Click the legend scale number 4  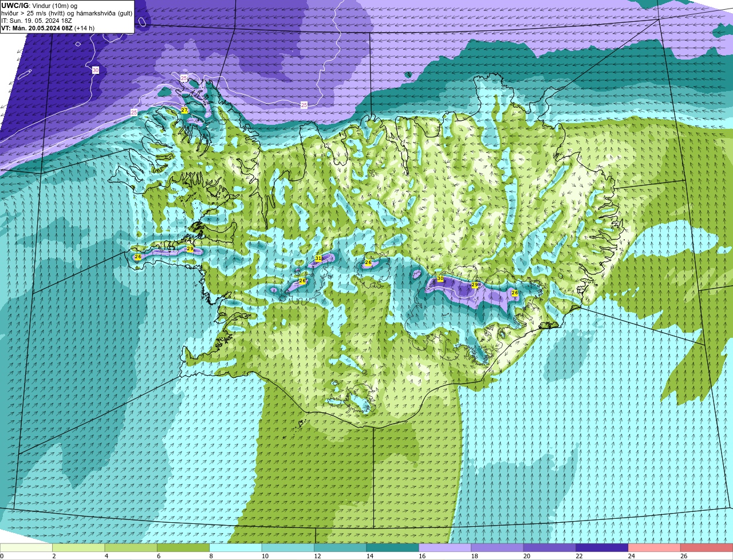click(x=106, y=555)
